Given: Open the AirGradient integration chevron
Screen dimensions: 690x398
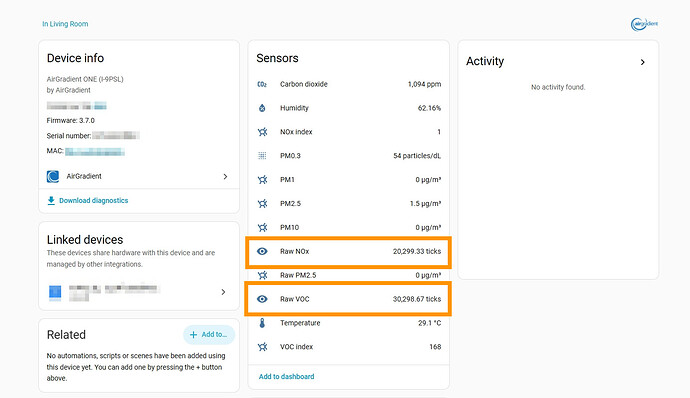Looking at the screenshot, I should click(225, 177).
